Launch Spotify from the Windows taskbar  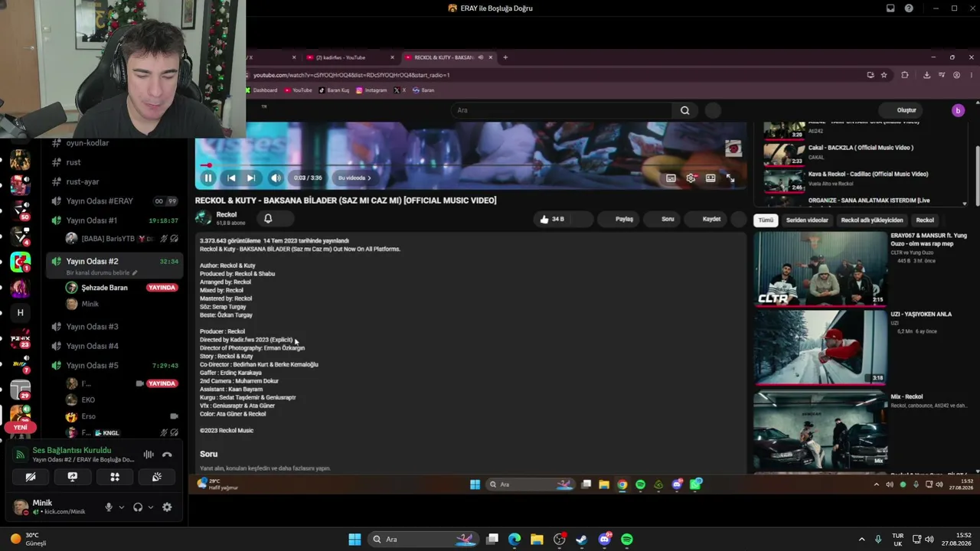[627, 540]
